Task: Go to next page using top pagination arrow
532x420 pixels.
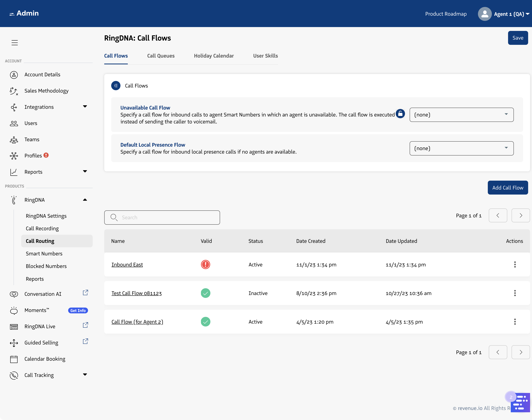Action: coord(520,215)
